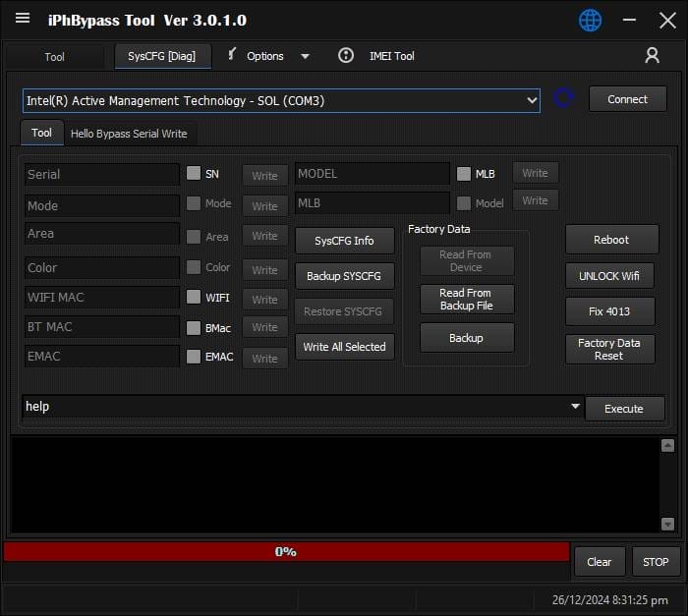
Task: Click the blue globe language icon
Action: [x=590, y=21]
